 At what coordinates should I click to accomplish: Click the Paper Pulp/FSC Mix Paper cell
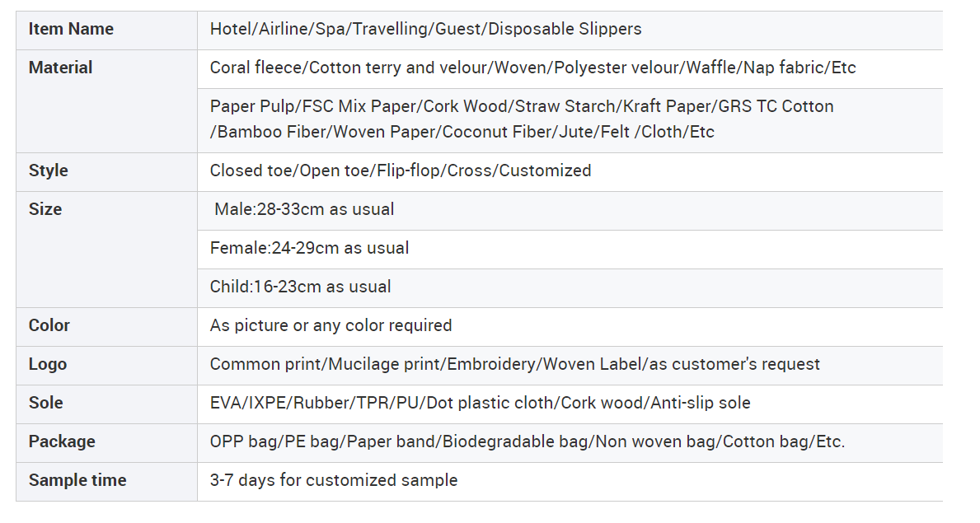pyautogui.click(x=570, y=120)
